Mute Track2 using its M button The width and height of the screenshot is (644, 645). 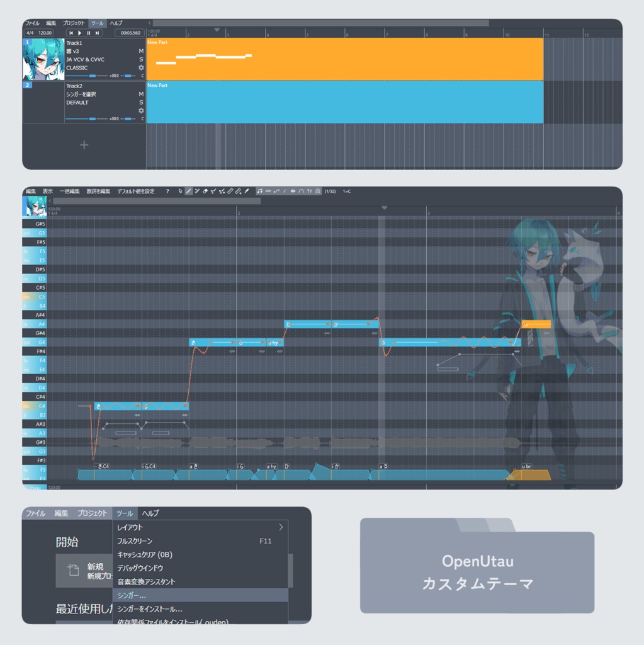point(141,94)
